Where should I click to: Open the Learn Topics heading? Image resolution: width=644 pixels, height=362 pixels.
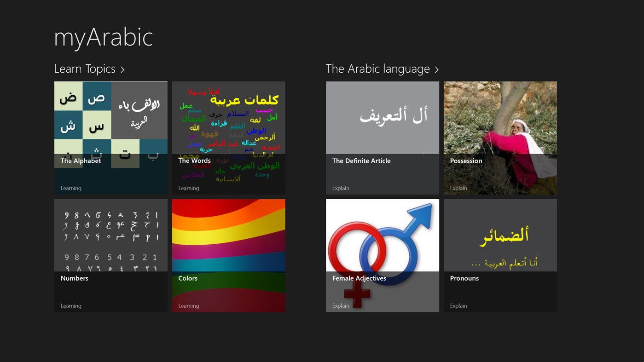(85, 69)
